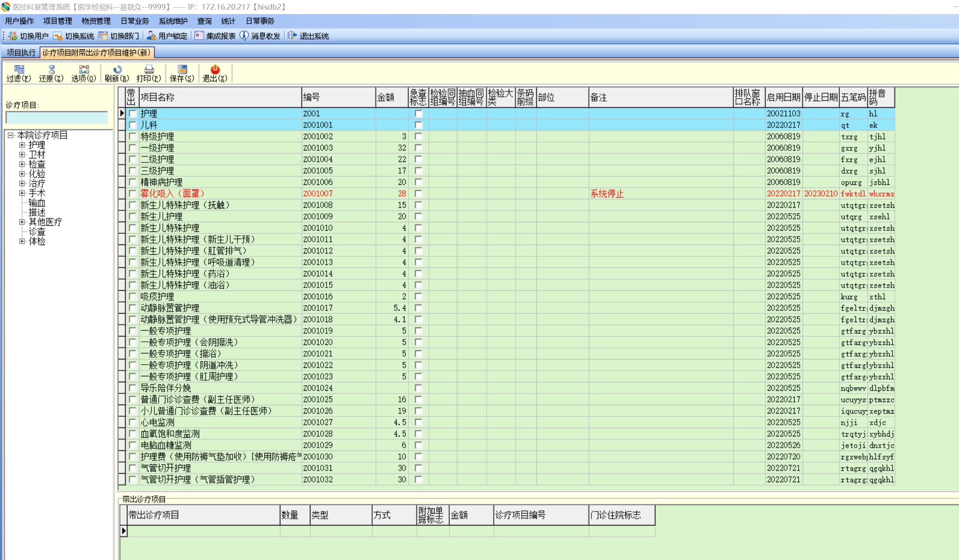Viewport: 959px width, 560px height.
Task: Click the 集成报表 toolbar button
Action: pyautogui.click(x=215, y=36)
